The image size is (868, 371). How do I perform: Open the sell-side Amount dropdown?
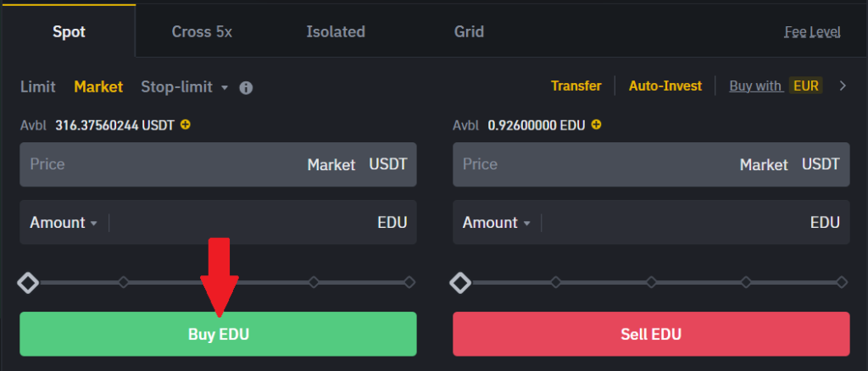[497, 222]
